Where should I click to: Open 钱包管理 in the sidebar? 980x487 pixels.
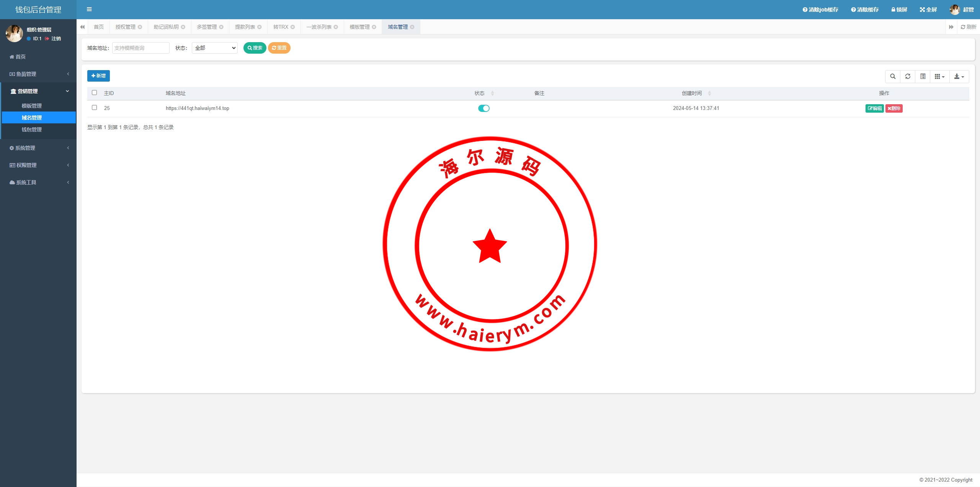32,130
